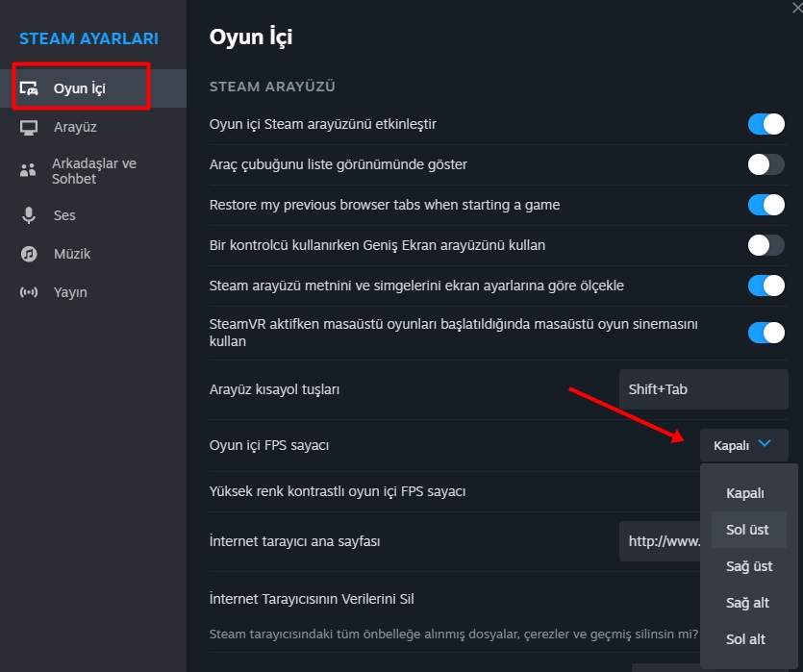Image resolution: width=803 pixels, height=672 pixels.
Task: Choose Sol üst FPS counter position
Action: 749,530
